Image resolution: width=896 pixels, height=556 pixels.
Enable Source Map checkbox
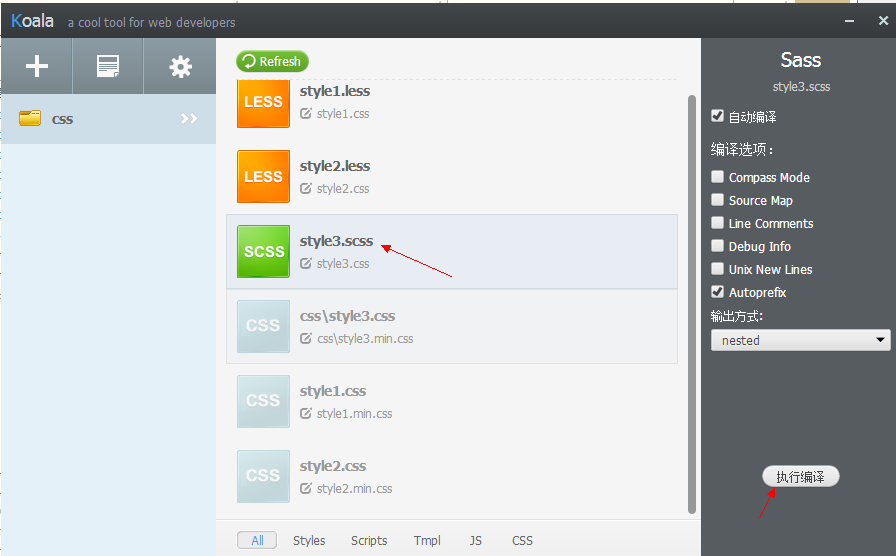pyautogui.click(x=717, y=199)
